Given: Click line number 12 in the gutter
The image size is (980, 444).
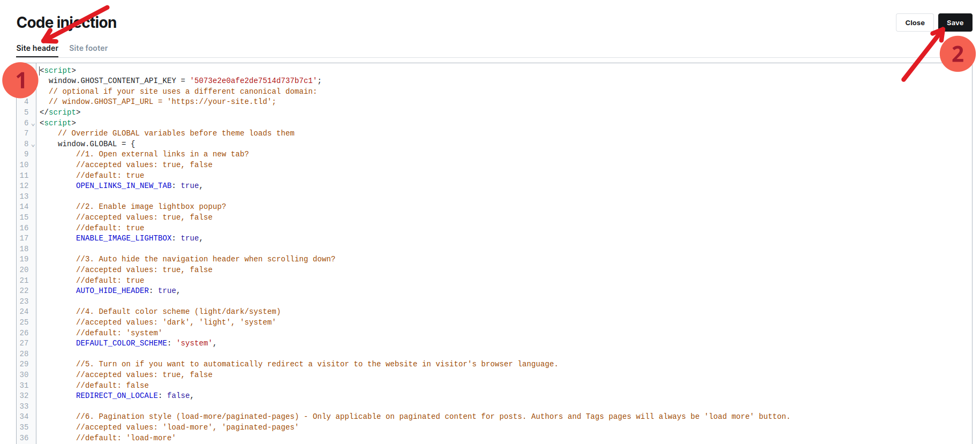Looking at the screenshot, I should coord(24,186).
